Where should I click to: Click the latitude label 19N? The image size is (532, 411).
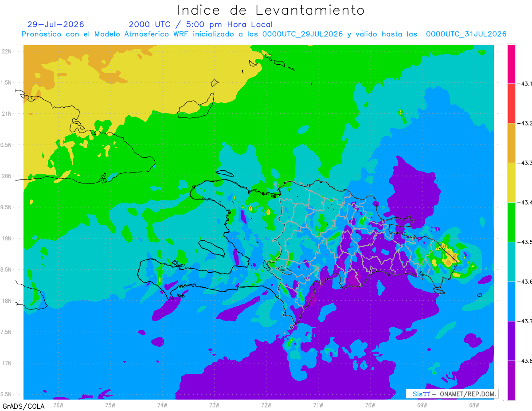[x=7, y=239]
